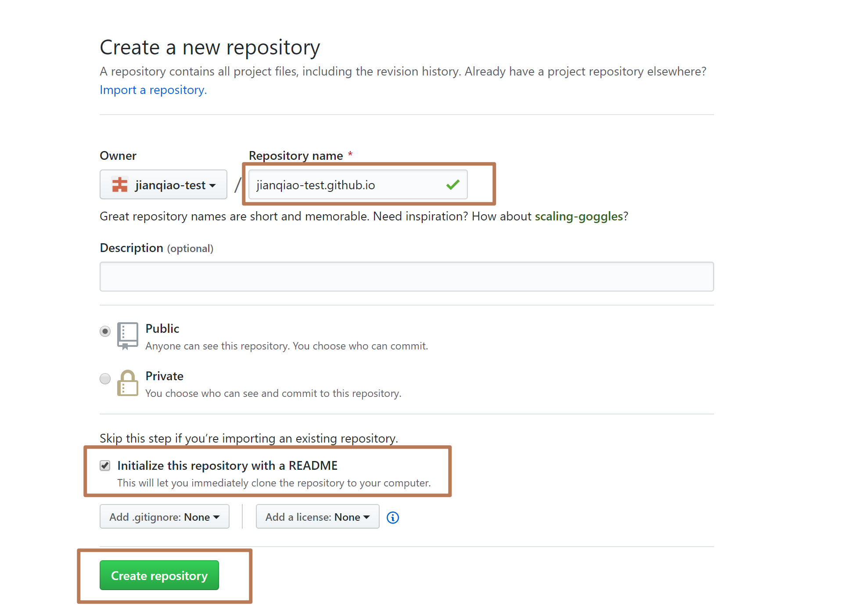Click the license info circle icon
The image size is (848, 616).
(x=393, y=518)
